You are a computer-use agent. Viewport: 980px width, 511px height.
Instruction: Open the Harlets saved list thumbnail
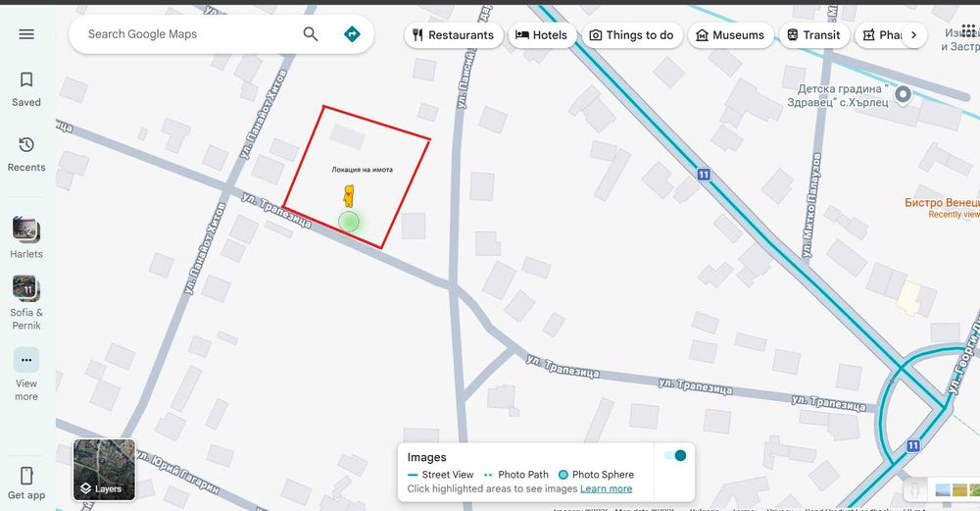(x=26, y=230)
